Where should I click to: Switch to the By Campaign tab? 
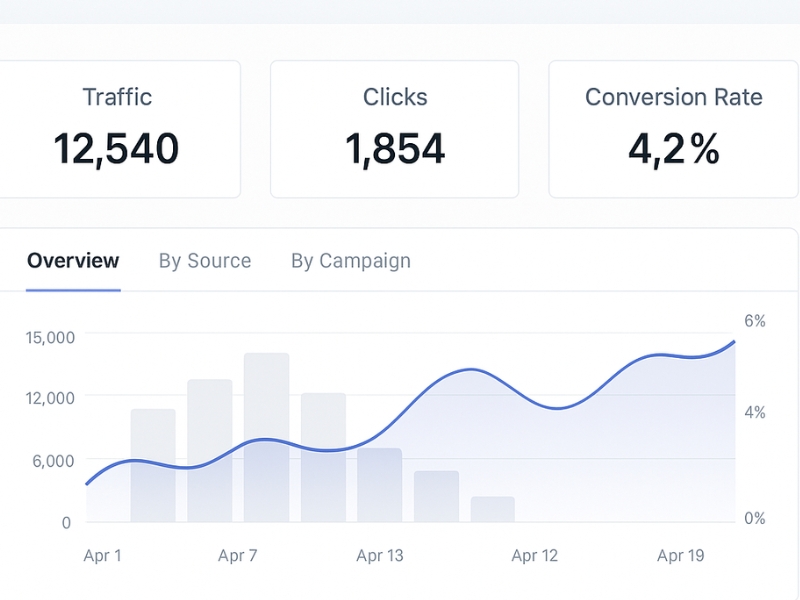click(350, 260)
